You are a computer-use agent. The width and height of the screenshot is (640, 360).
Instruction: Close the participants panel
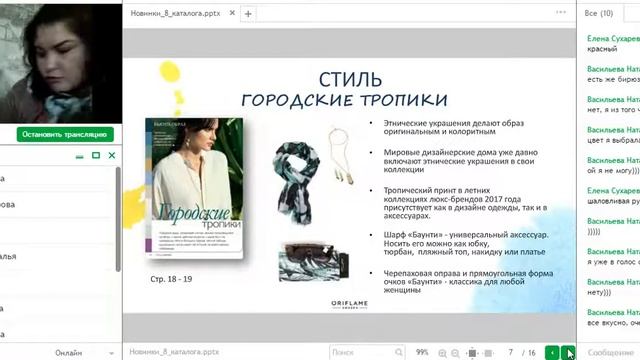[112, 155]
